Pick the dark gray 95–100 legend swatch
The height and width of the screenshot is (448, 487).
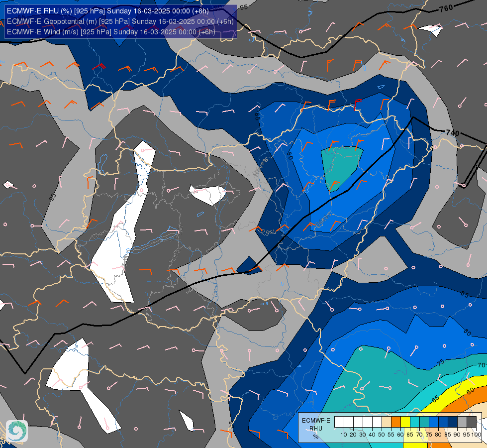472,422
